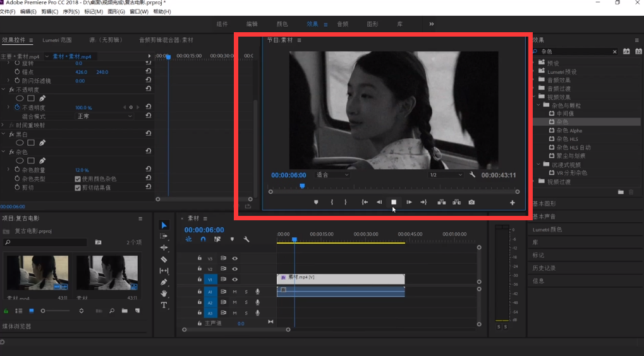Toggle V3 track output eye
The height and width of the screenshot is (356, 644).
point(234,258)
